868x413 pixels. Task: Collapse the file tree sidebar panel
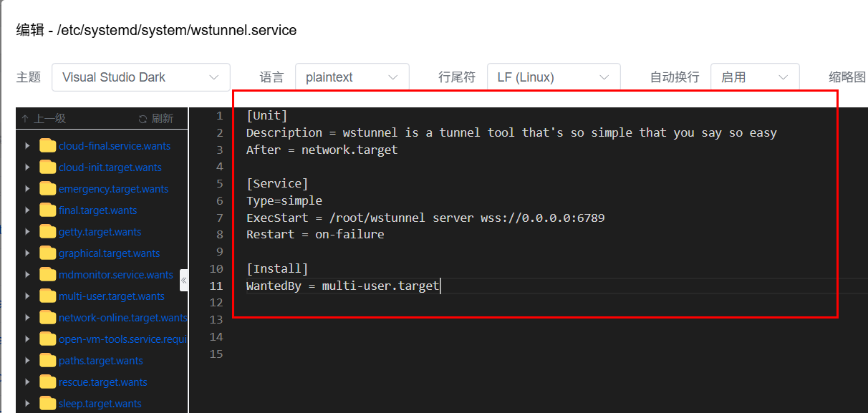click(x=184, y=280)
